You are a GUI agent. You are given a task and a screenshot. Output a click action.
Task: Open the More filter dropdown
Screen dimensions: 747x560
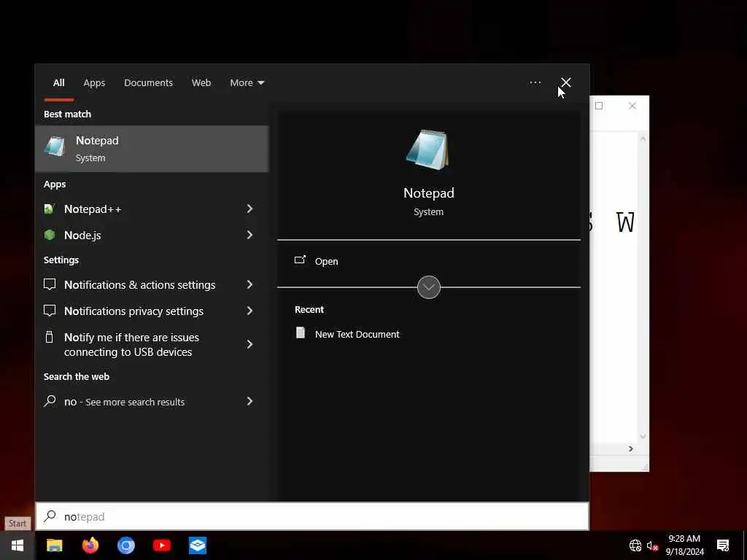(247, 83)
